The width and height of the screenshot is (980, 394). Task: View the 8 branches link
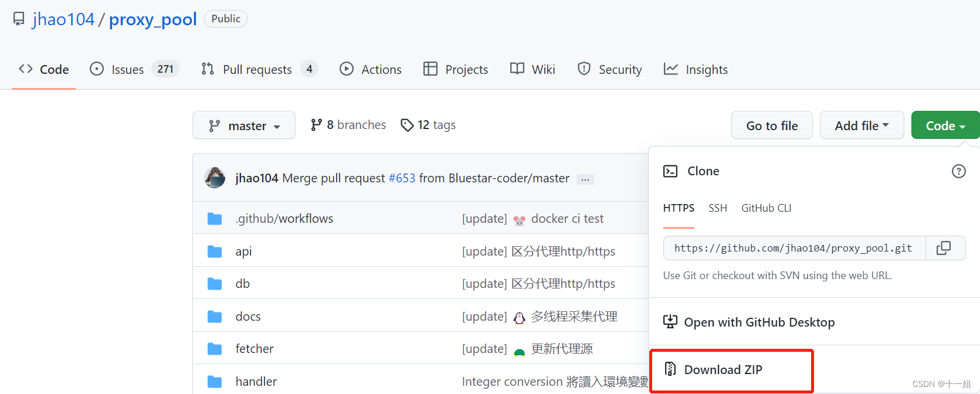[x=348, y=125]
